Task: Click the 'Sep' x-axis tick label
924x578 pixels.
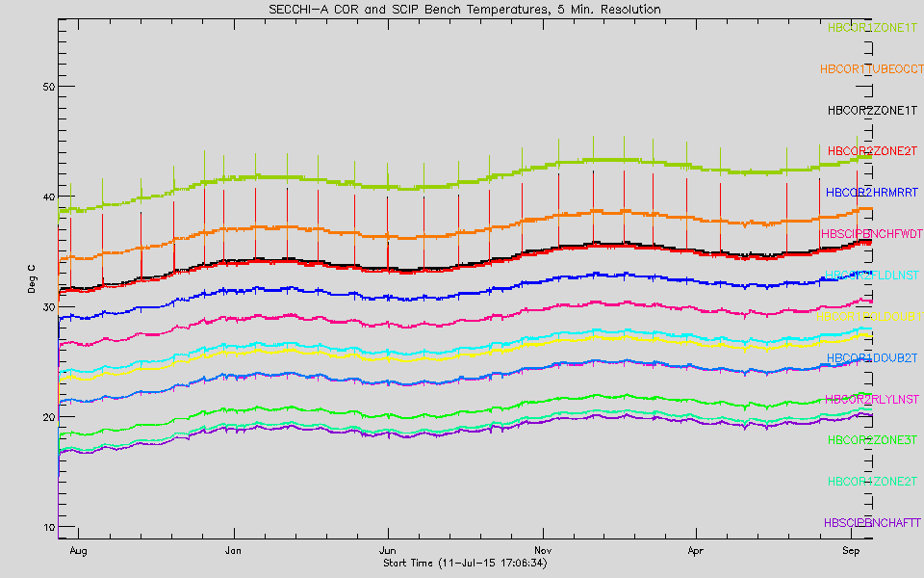Action: point(851,551)
